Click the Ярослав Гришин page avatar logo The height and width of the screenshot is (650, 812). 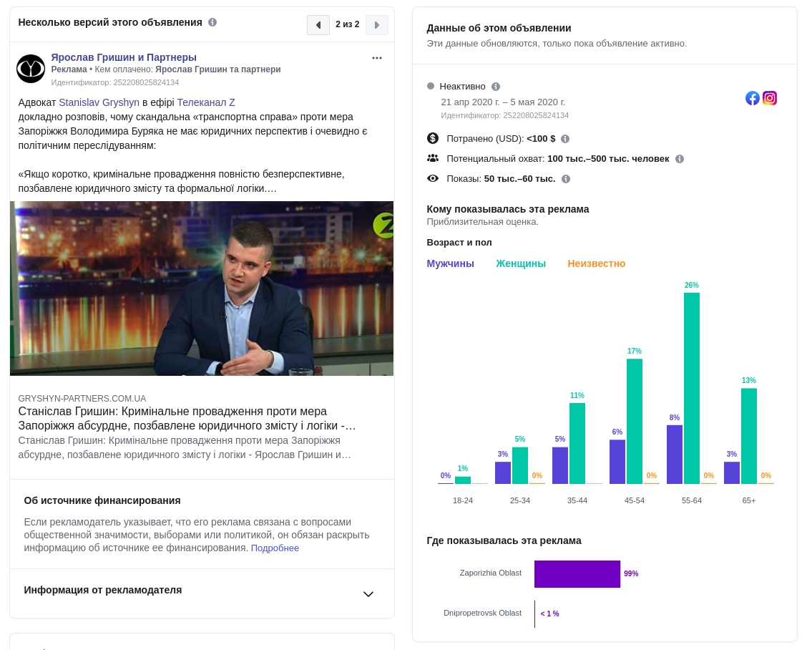pyautogui.click(x=31, y=69)
